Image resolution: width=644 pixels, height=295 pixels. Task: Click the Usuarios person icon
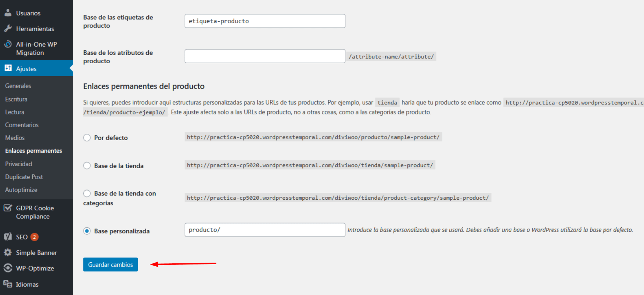(8, 13)
